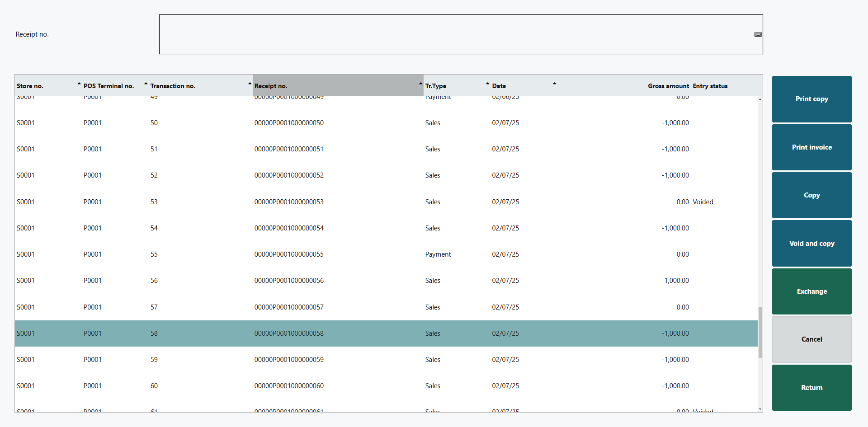Click the green Return button
Image resolution: width=868 pixels, height=427 pixels.
(811, 388)
